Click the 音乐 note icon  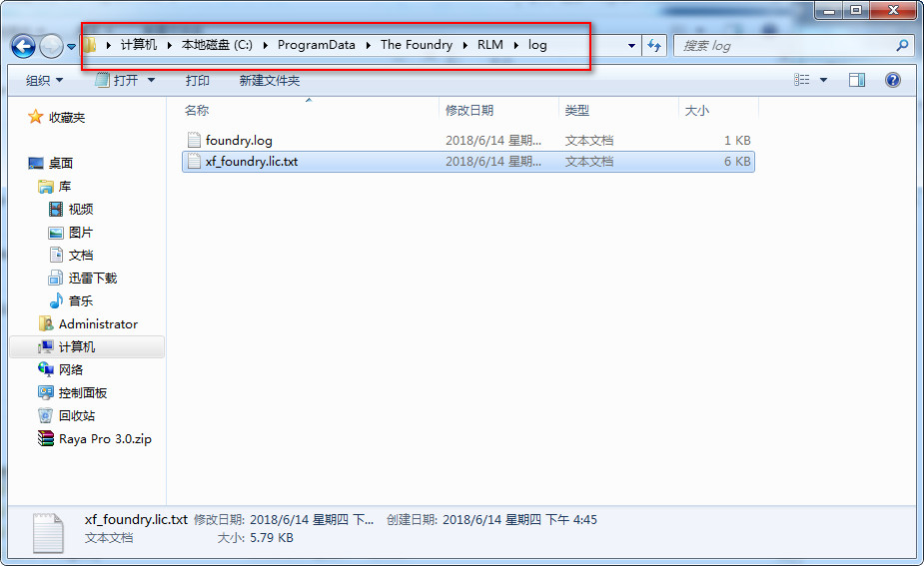point(56,300)
